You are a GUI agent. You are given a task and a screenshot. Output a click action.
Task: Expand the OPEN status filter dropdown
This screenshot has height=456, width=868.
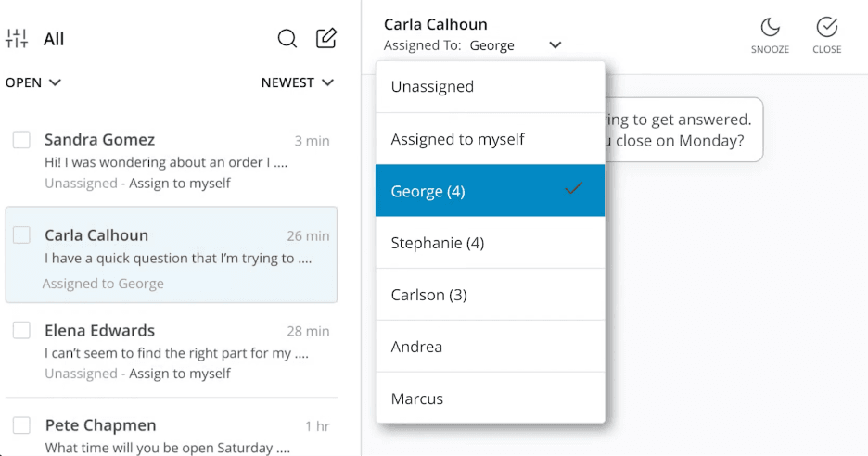click(33, 82)
